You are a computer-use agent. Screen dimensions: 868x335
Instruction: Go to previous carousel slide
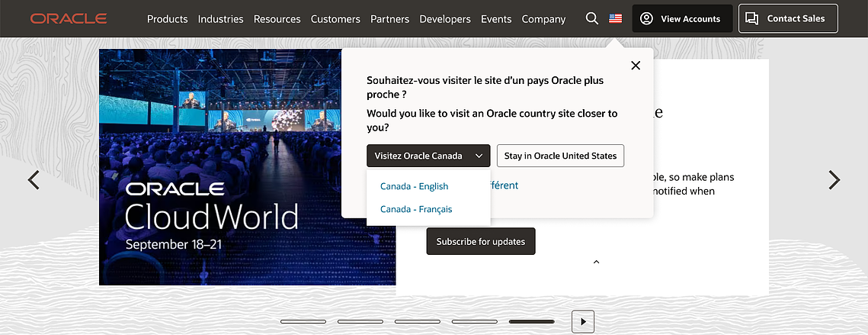pyautogui.click(x=34, y=179)
